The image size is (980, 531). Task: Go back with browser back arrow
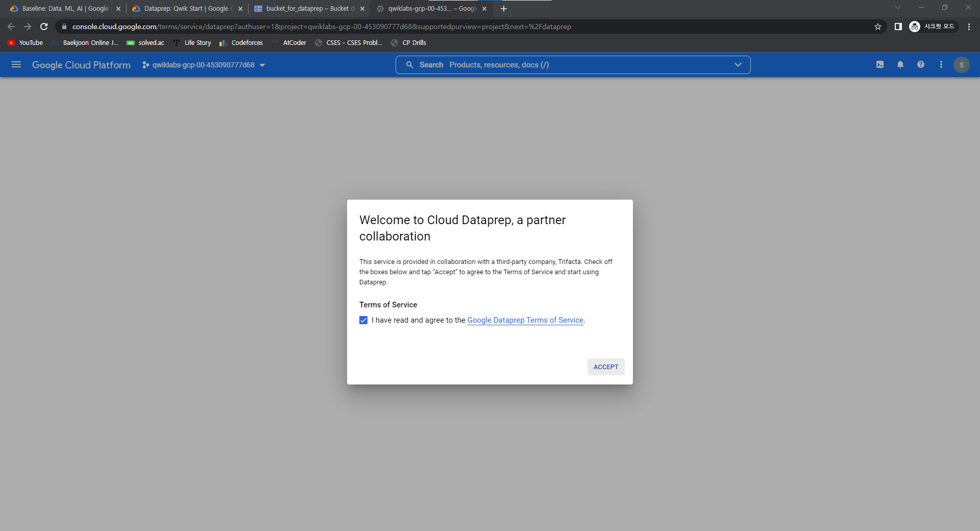[x=11, y=27]
